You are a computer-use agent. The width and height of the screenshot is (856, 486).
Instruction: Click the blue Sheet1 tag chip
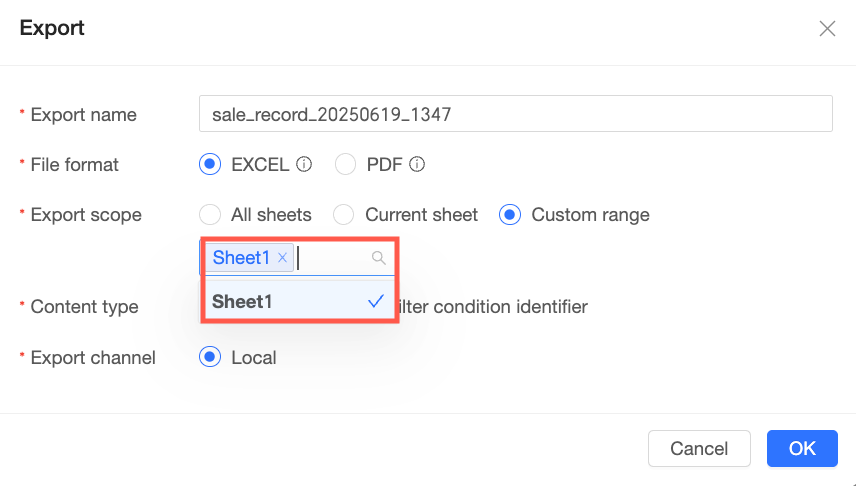241,258
